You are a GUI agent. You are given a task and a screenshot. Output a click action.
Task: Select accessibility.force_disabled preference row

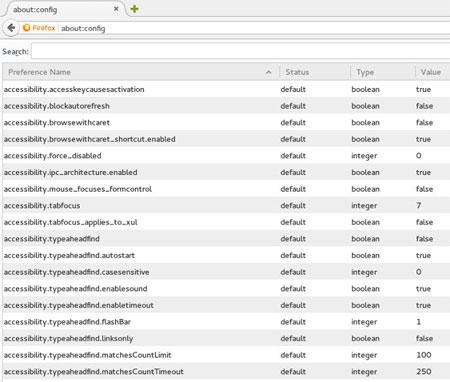[x=226, y=156]
